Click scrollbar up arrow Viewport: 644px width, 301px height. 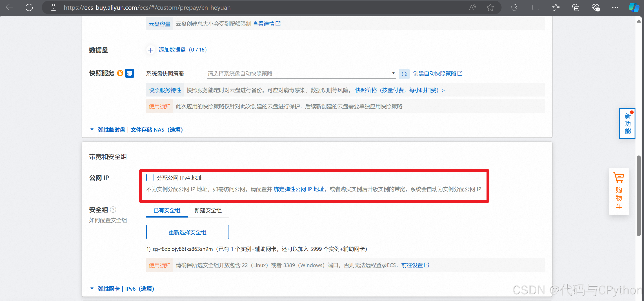point(639,21)
